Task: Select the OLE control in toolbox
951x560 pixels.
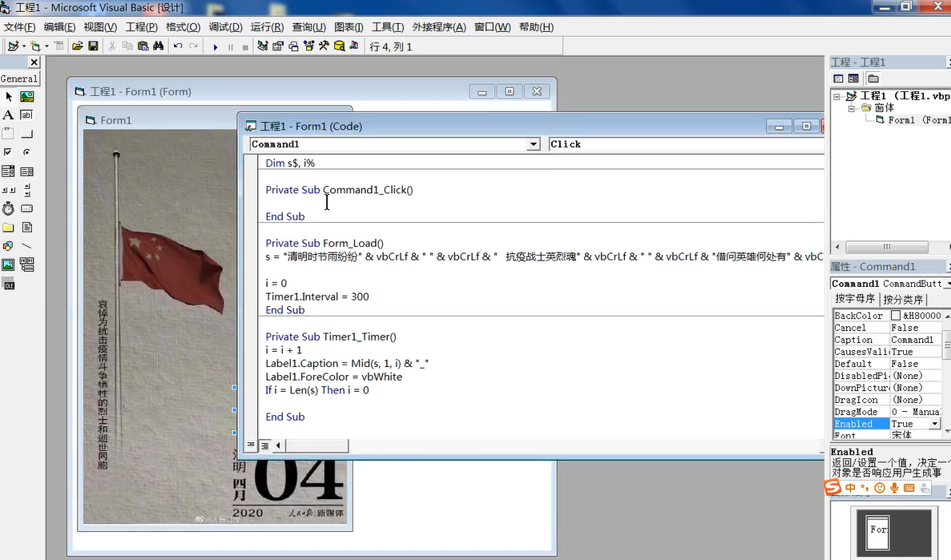Action: tap(8, 284)
